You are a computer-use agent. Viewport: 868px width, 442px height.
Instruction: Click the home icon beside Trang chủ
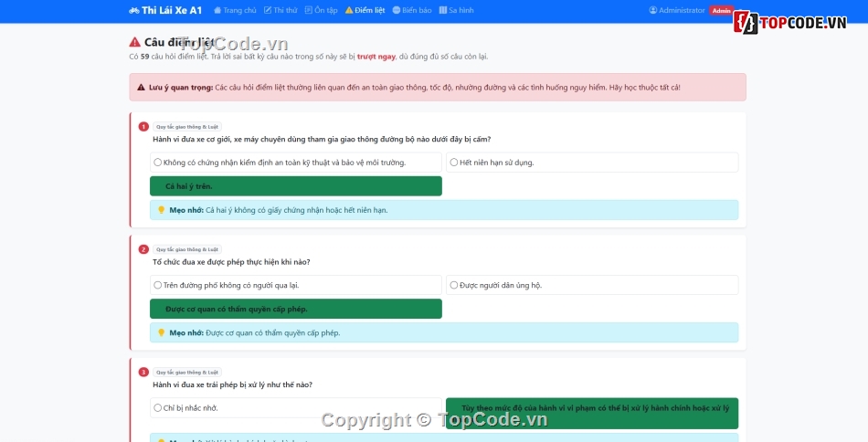click(x=217, y=10)
